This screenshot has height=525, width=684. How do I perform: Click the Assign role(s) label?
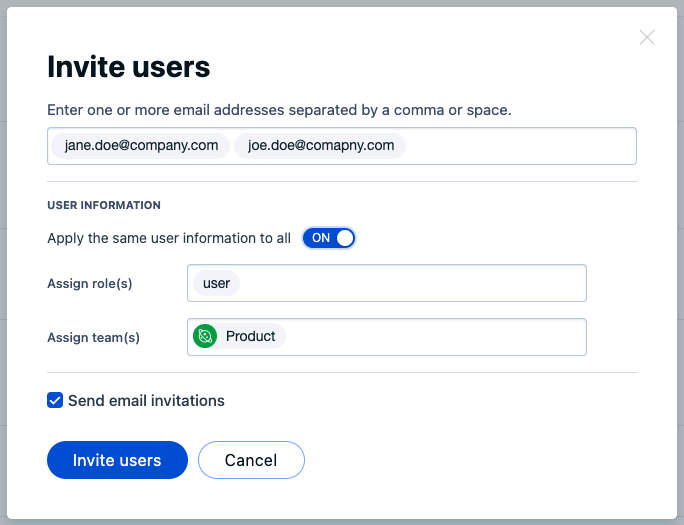pos(90,283)
